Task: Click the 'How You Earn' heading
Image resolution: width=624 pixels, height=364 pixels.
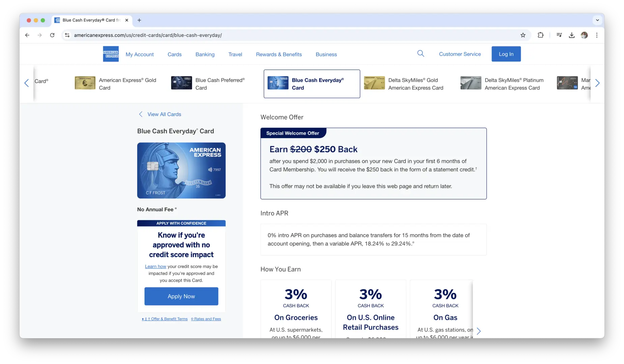Action: click(x=281, y=269)
